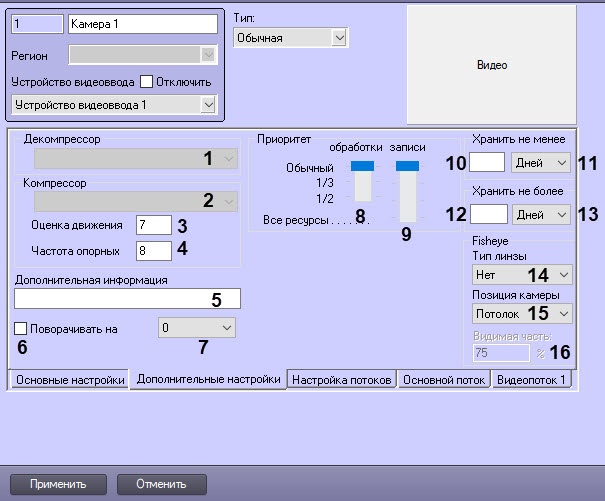
Task: Open the Позиция камеры dropdown
Action: [521, 313]
